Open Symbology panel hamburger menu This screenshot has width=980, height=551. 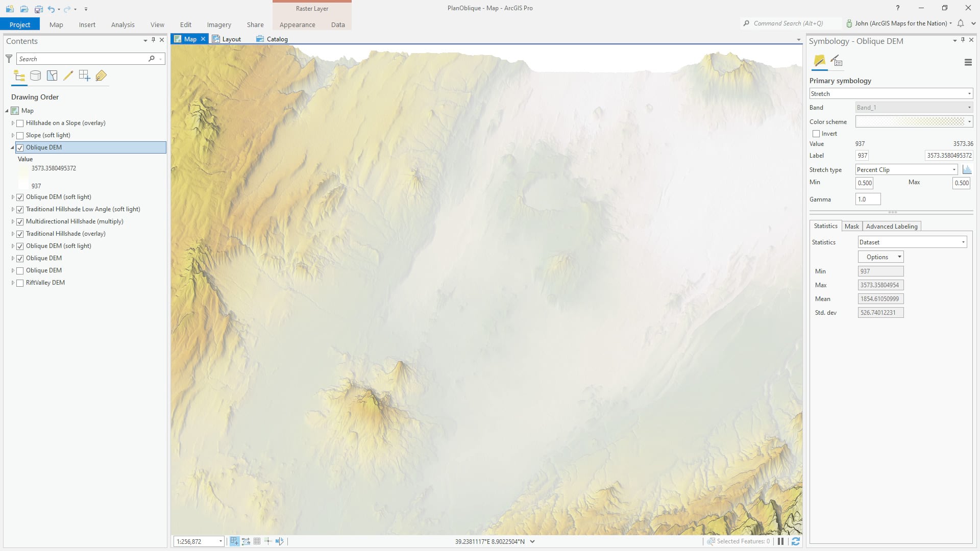pos(968,62)
